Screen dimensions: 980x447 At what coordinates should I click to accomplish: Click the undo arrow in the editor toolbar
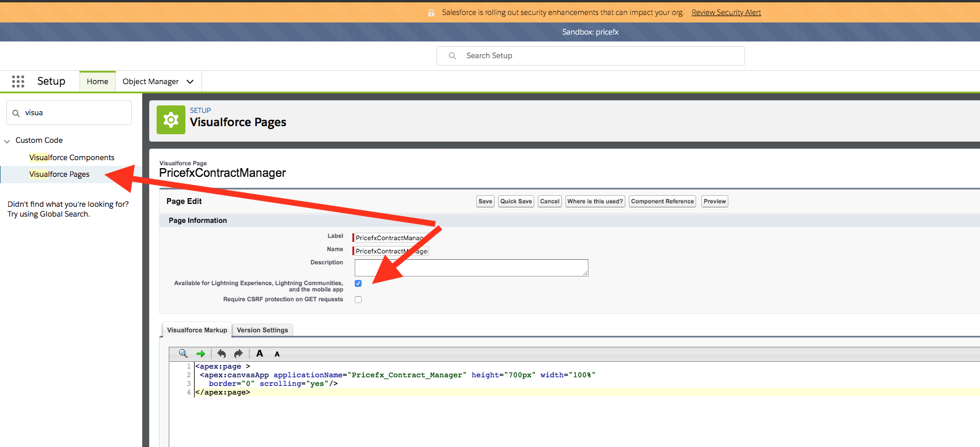pos(222,354)
